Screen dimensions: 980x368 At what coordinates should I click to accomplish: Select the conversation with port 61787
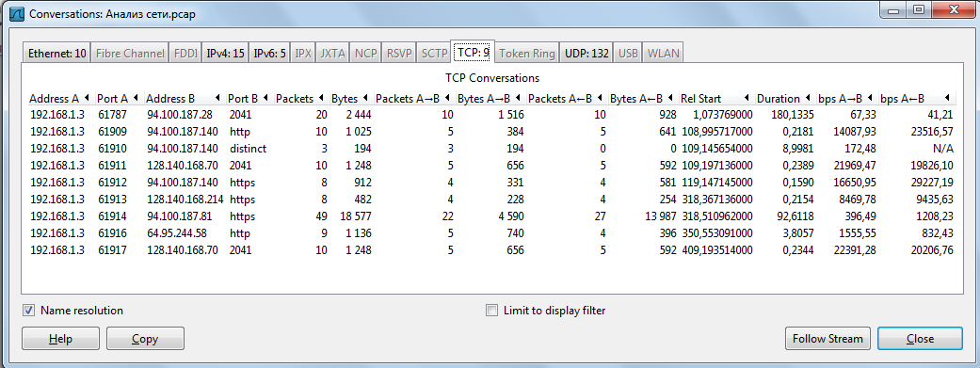coord(491,115)
